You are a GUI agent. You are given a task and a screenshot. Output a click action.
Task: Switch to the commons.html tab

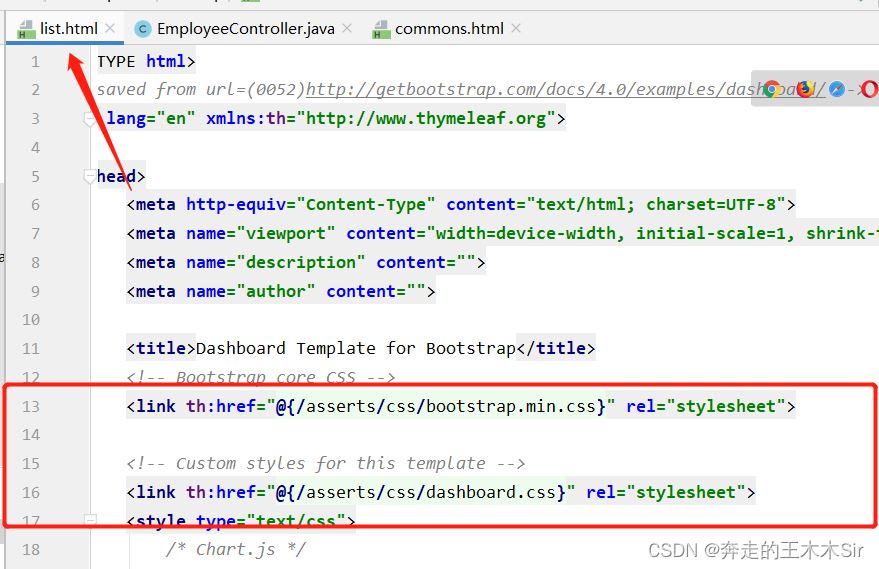tap(449, 29)
